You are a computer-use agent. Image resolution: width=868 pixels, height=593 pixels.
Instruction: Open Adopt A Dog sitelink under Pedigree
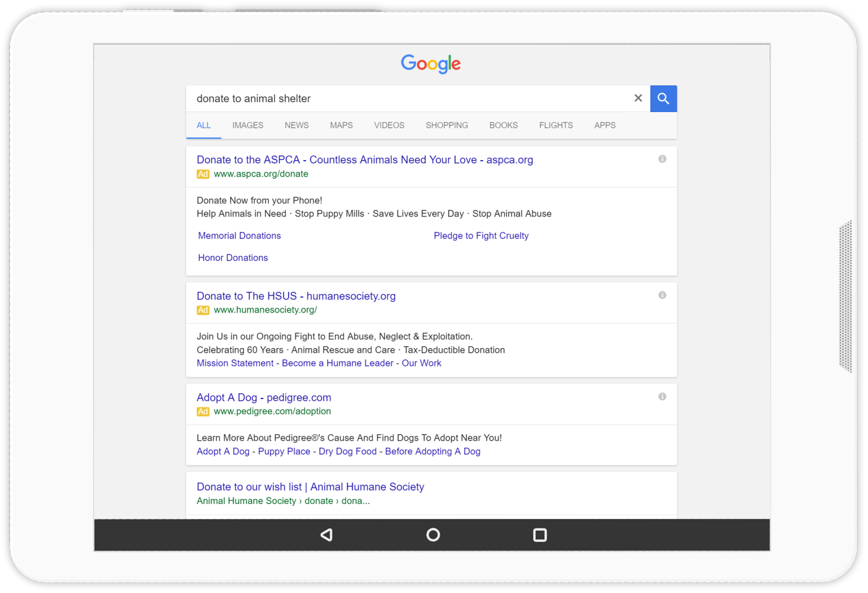pos(223,451)
